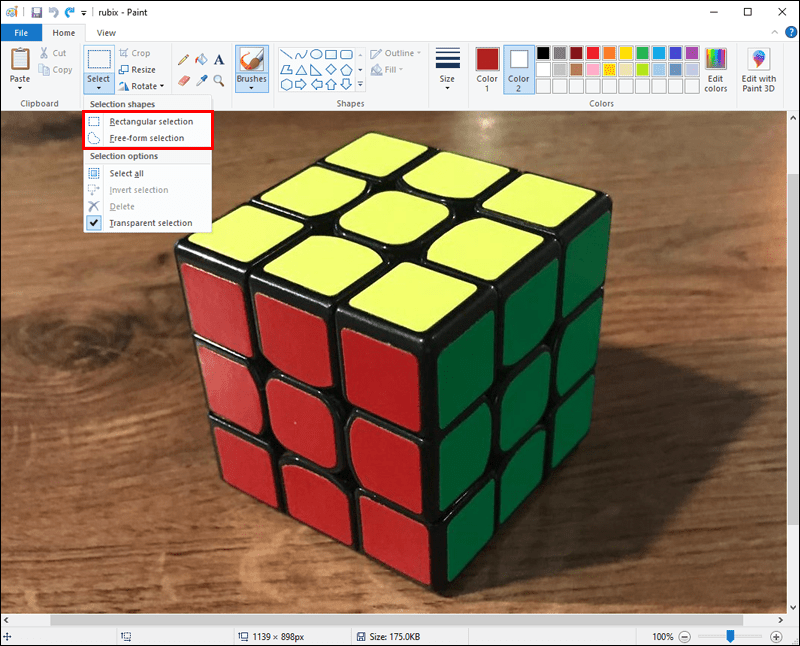The width and height of the screenshot is (800, 646).
Task: Open Edit with Paint 3D
Action: [759, 70]
